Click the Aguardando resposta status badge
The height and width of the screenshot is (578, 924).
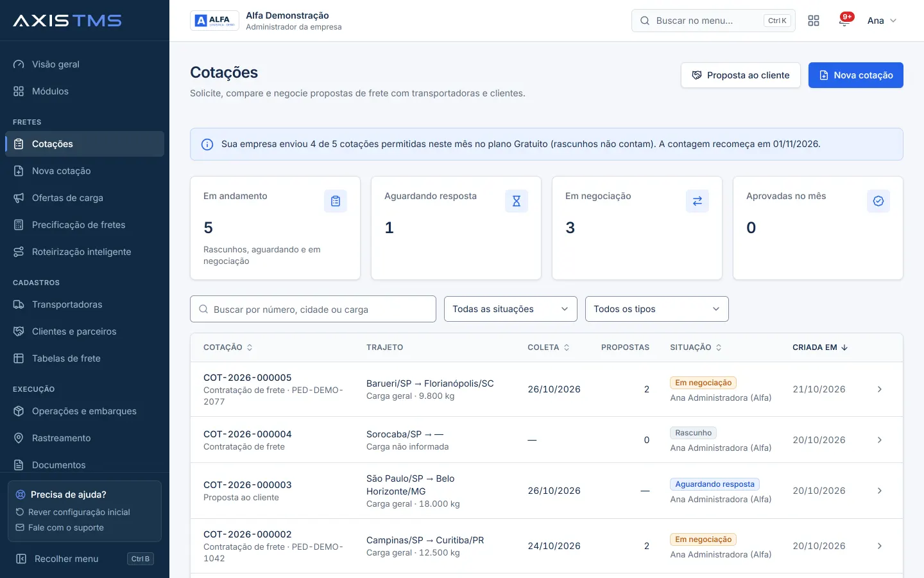[x=715, y=484]
